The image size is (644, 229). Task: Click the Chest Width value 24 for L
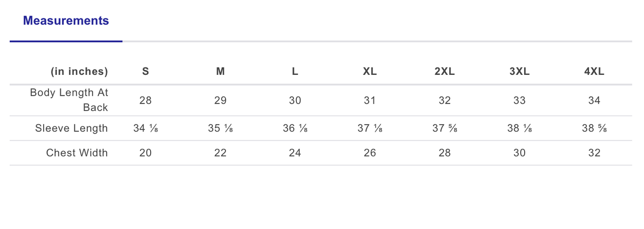[295, 153]
